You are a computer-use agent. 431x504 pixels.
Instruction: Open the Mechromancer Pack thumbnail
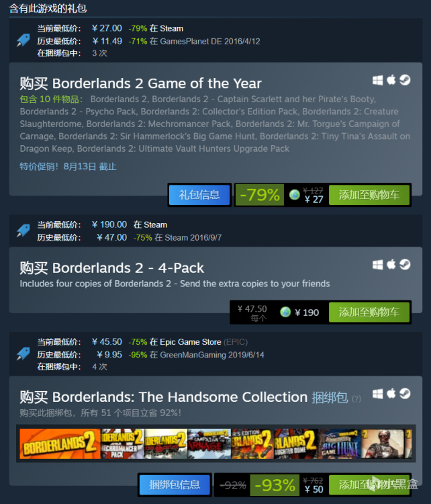pos(122,444)
